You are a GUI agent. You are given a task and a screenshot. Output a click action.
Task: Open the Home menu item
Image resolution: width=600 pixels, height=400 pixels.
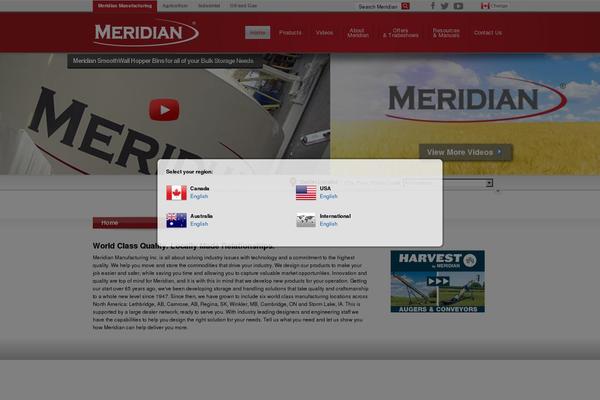[x=258, y=33]
